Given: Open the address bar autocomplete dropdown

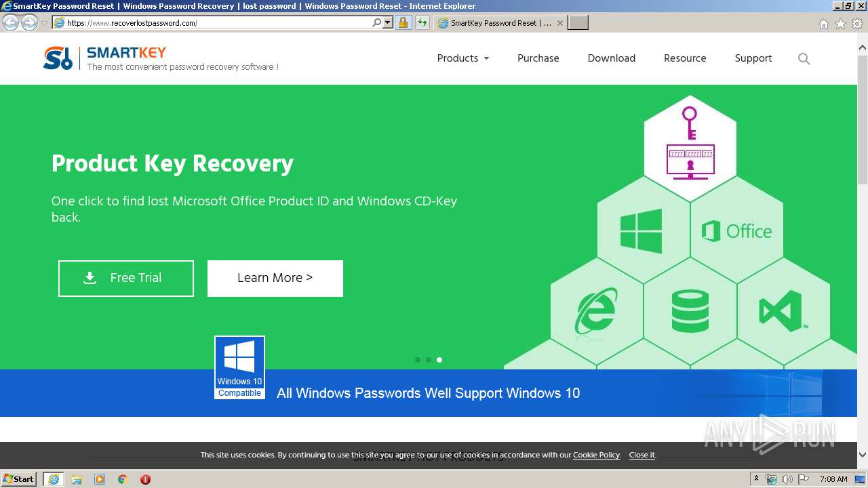Looking at the screenshot, I should point(388,22).
